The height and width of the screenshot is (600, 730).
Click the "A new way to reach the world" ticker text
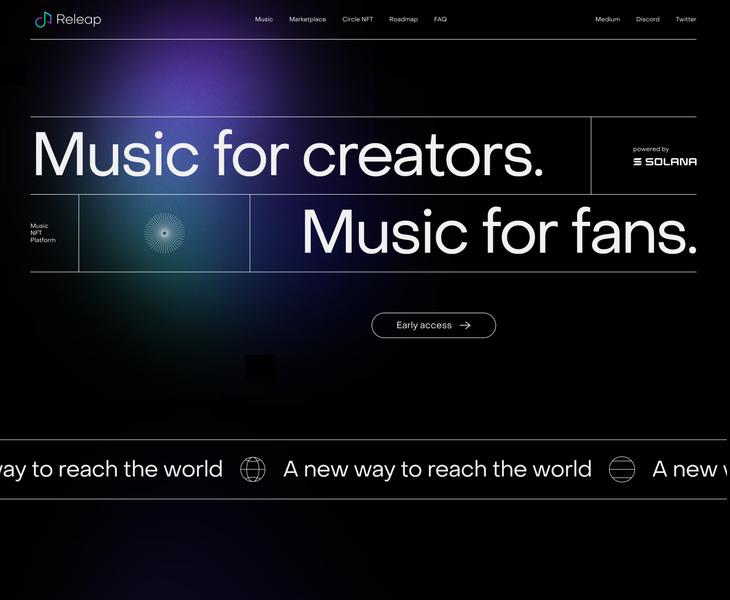[x=437, y=469]
